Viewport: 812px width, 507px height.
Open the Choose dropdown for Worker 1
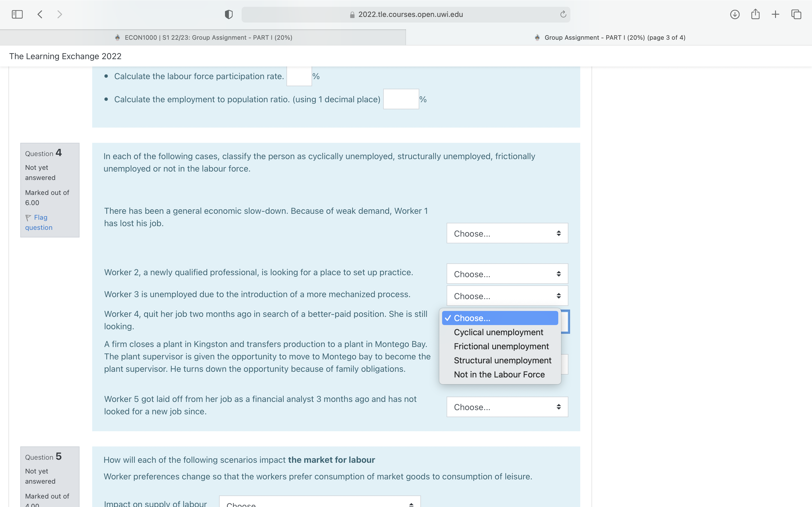pos(507,233)
